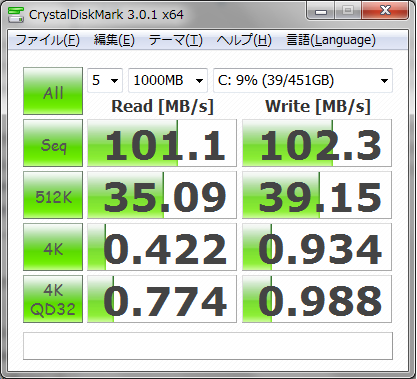Open the test count dropdown showing 5
The height and width of the screenshot is (379, 417).
[x=105, y=80]
